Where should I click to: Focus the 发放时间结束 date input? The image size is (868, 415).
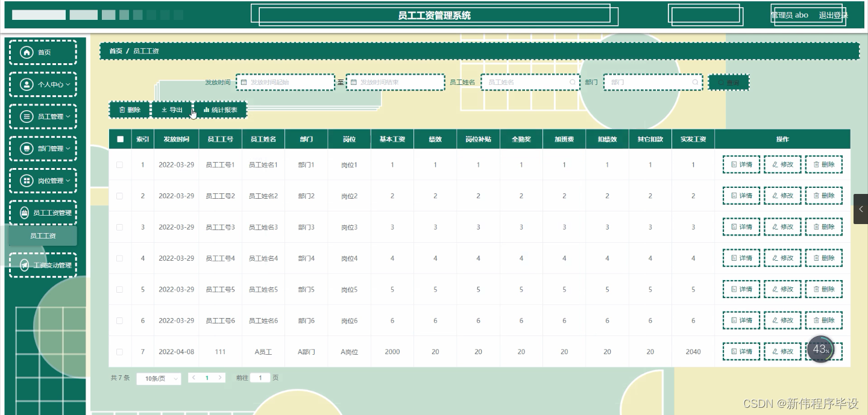point(395,82)
